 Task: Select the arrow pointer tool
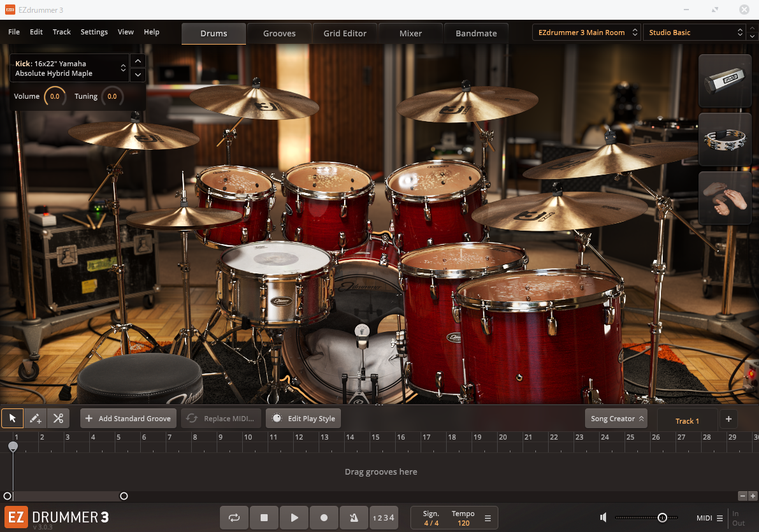click(x=12, y=419)
